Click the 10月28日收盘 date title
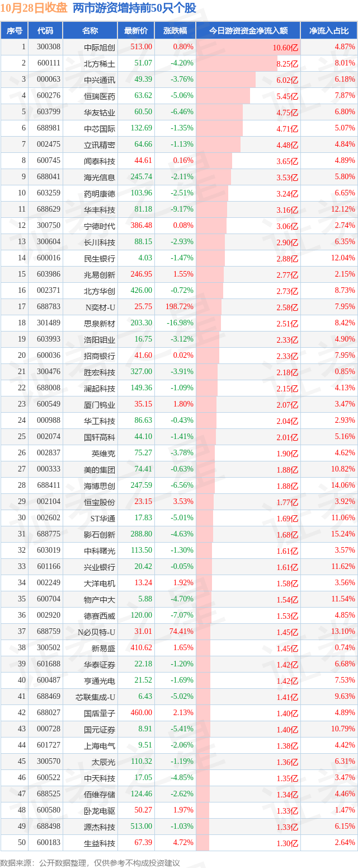The image size is (358, 868). tap(35, 8)
